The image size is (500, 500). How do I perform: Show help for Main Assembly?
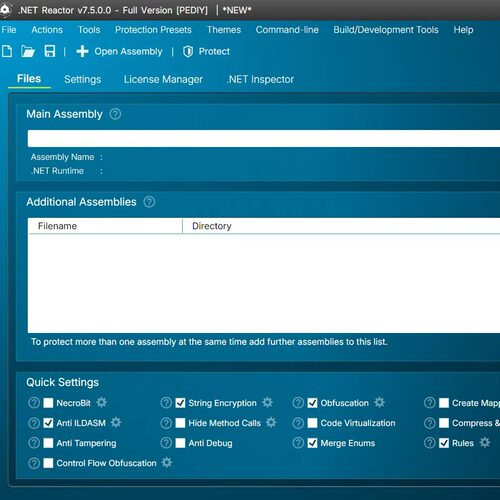(x=115, y=114)
